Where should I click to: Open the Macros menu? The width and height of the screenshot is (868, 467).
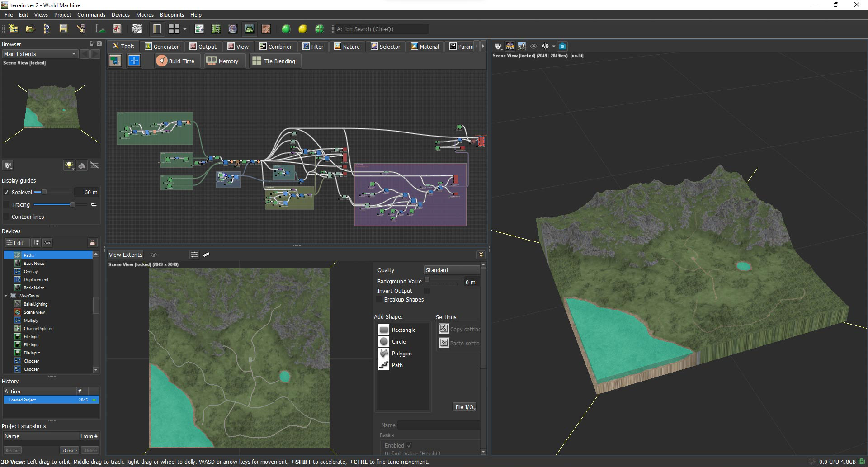click(x=144, y=14)
